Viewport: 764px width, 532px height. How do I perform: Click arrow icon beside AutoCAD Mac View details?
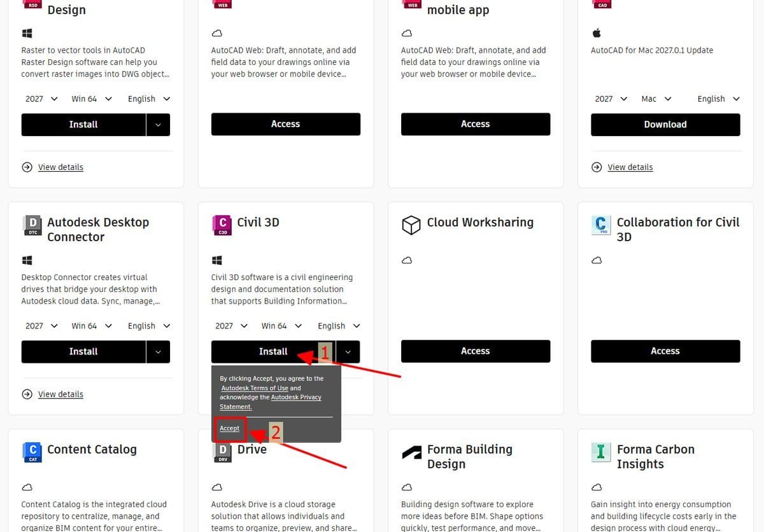(597, 167)
